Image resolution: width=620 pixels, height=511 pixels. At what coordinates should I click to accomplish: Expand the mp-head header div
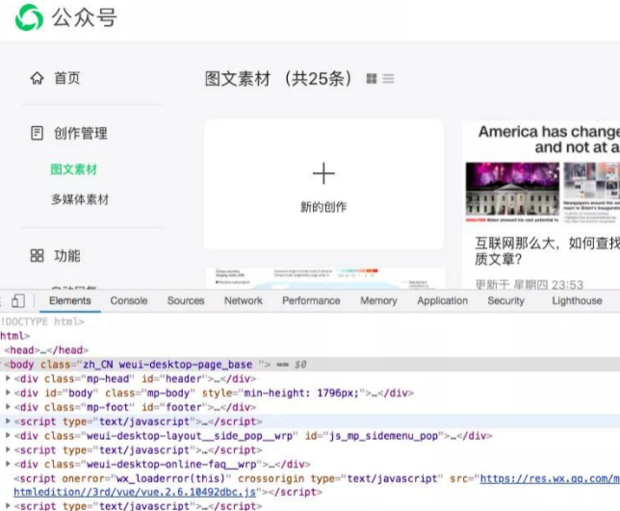pos(8,379)
